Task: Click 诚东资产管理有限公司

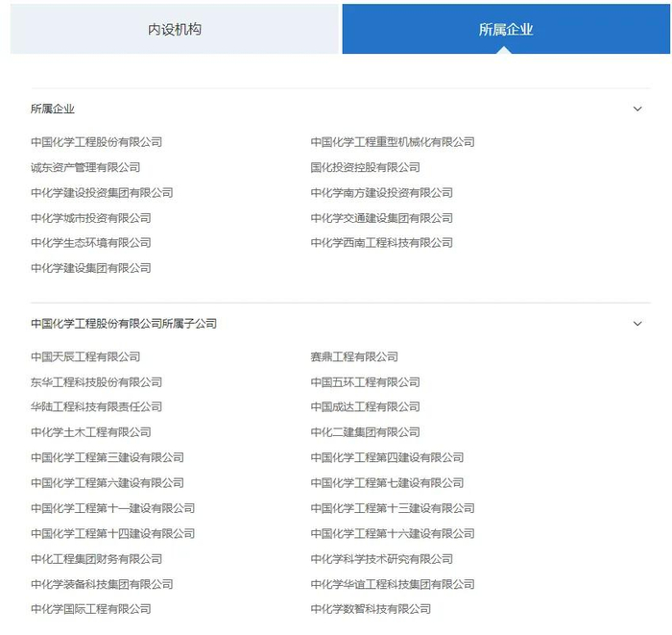Action: point(85,168)
